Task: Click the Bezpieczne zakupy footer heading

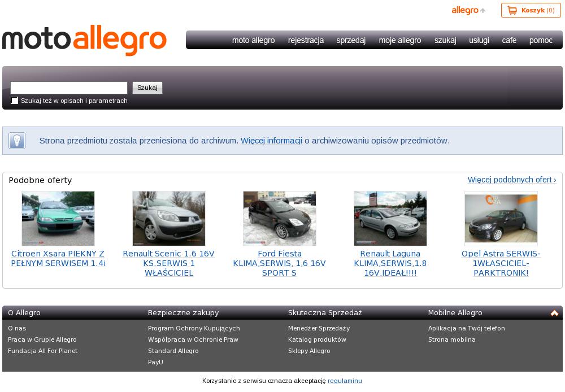Action: pyautogui.click(x=184, y=313)
